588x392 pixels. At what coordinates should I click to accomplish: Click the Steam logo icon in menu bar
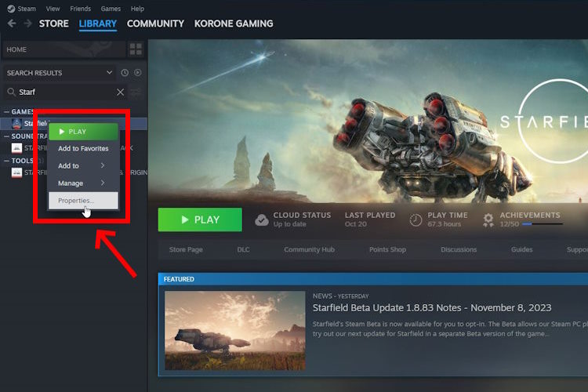(11, 9)
